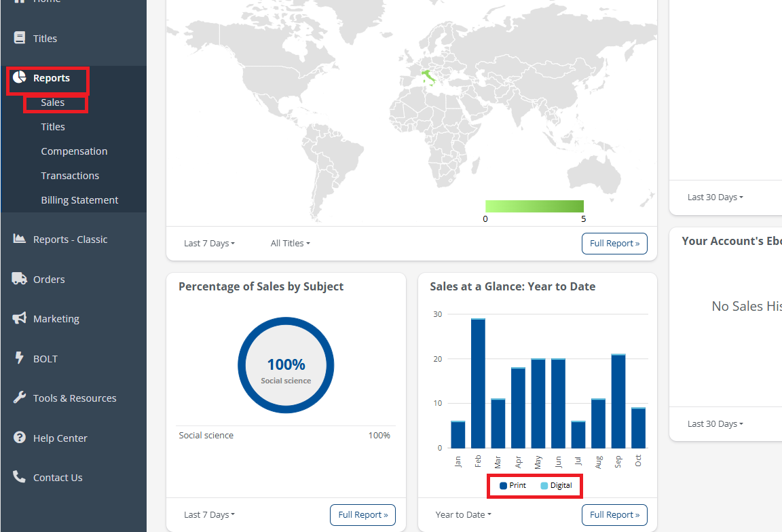This screenshot has height=532, width=782.
Task: Click the Tools & Resources wrench icon
Action: [20, 398]
